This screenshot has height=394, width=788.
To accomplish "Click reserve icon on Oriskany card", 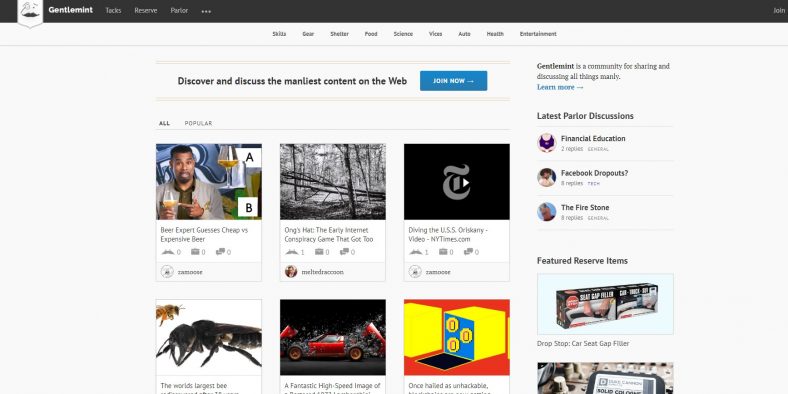I will 443,252.
